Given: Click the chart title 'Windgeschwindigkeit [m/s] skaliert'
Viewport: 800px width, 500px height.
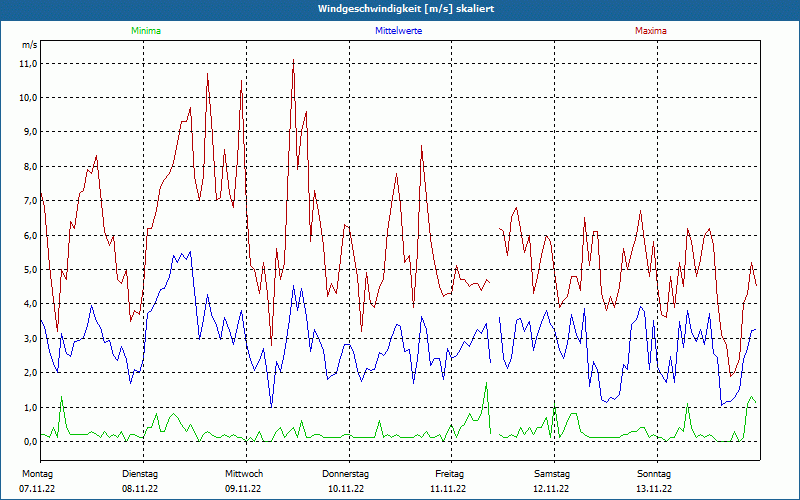Looking at the screenshot, I should (x=406, y=9).
